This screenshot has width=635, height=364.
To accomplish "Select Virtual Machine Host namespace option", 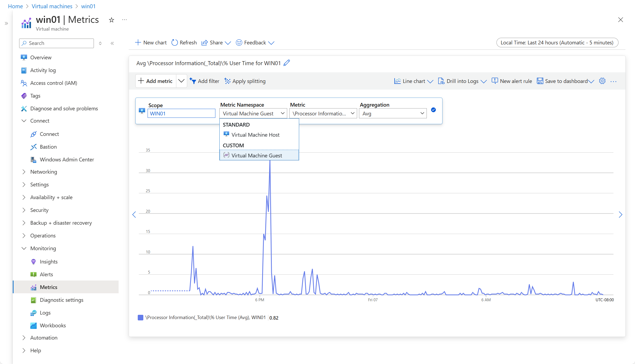I will (255, 135).
